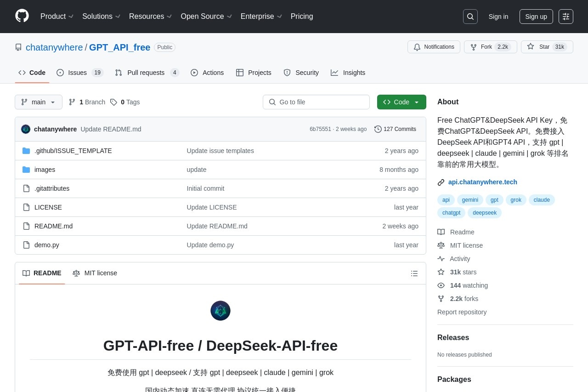Click the link icon beside api.chatanywhere.tech
Screen dimensions: 588x392
441,182
